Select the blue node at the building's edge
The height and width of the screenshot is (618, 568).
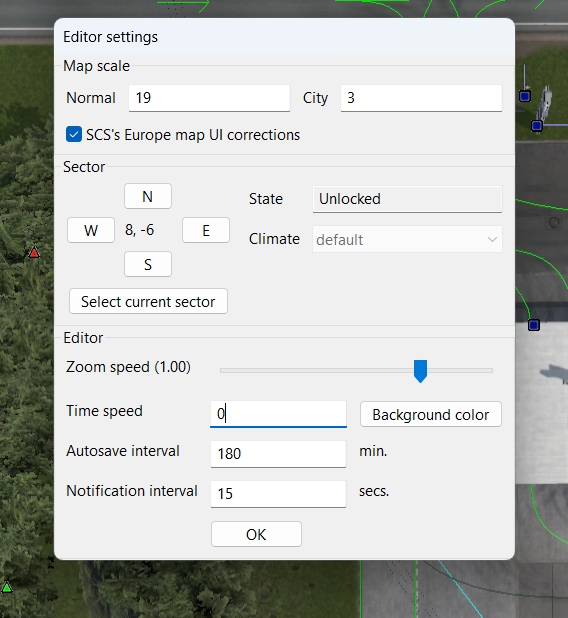534,325
